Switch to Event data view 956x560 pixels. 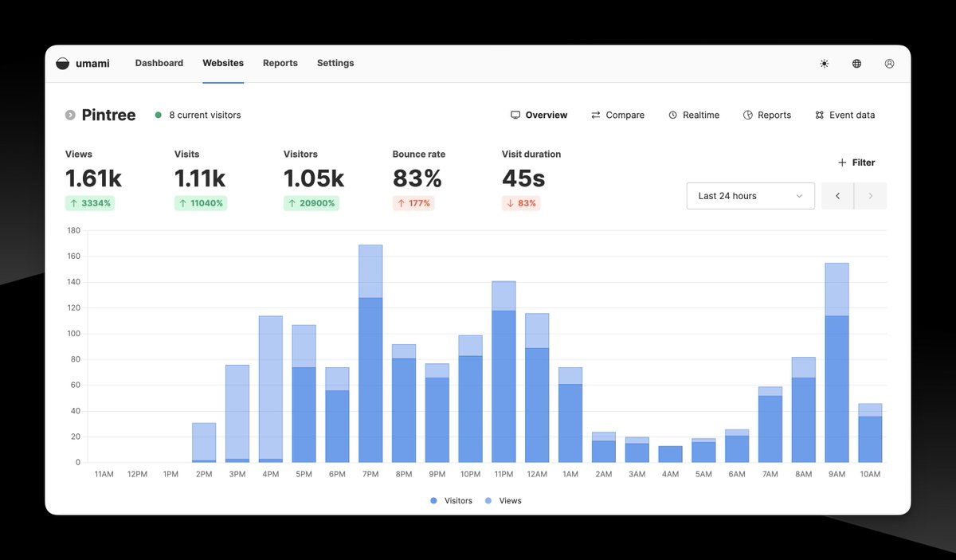point(844,116)
